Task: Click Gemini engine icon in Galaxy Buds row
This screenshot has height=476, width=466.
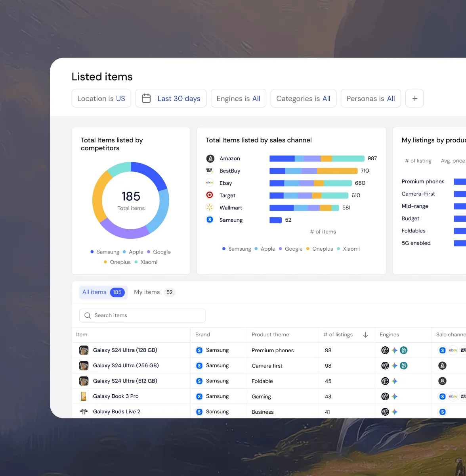Action: click(x=395, y=412)
